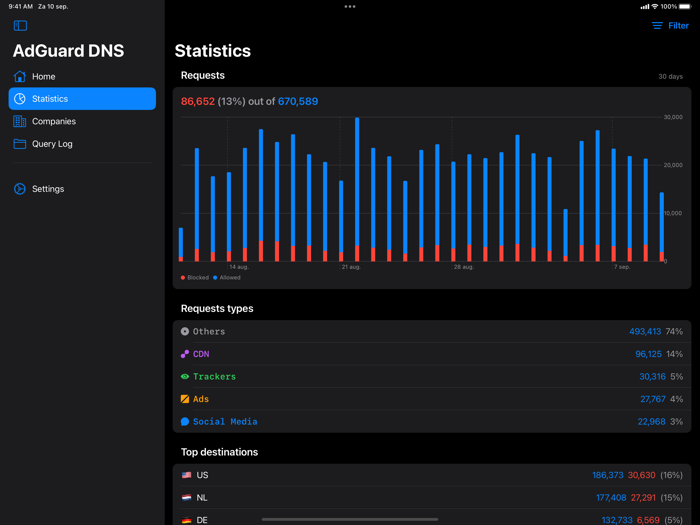This screenshot has width=700, height=525.
Task: Click the AdGuard DNS title
Action: [68, 51]
